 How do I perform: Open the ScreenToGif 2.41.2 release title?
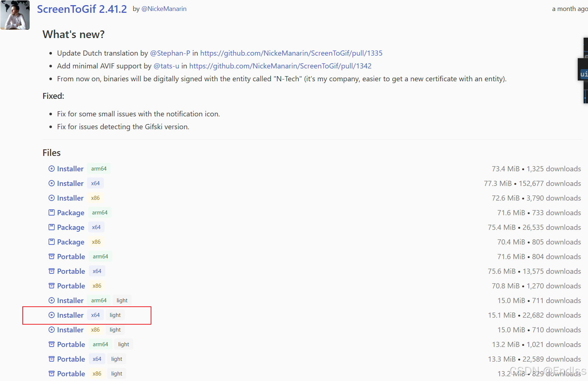(82, 9)
